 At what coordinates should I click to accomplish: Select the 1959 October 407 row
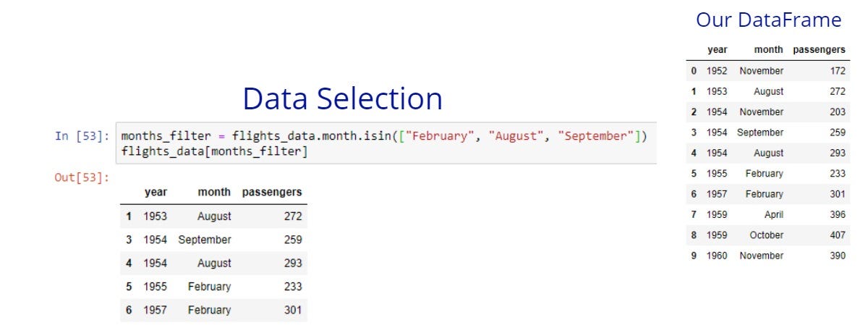tap(768, 235)
